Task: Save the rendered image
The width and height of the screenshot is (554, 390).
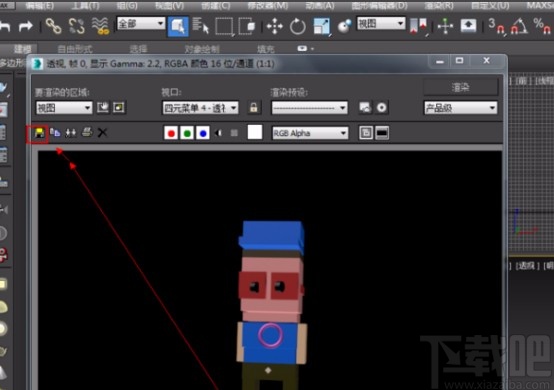Action: tap(39, 133)
